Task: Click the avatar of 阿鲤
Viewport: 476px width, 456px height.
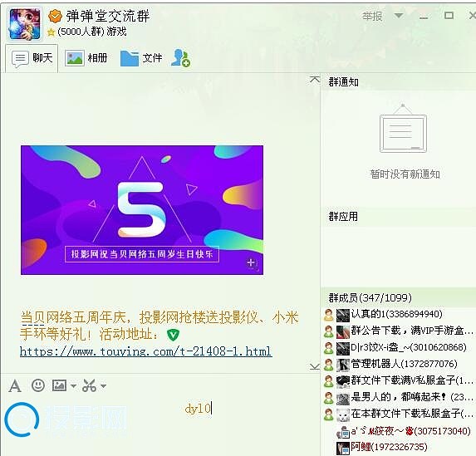Action: point(343,448)
